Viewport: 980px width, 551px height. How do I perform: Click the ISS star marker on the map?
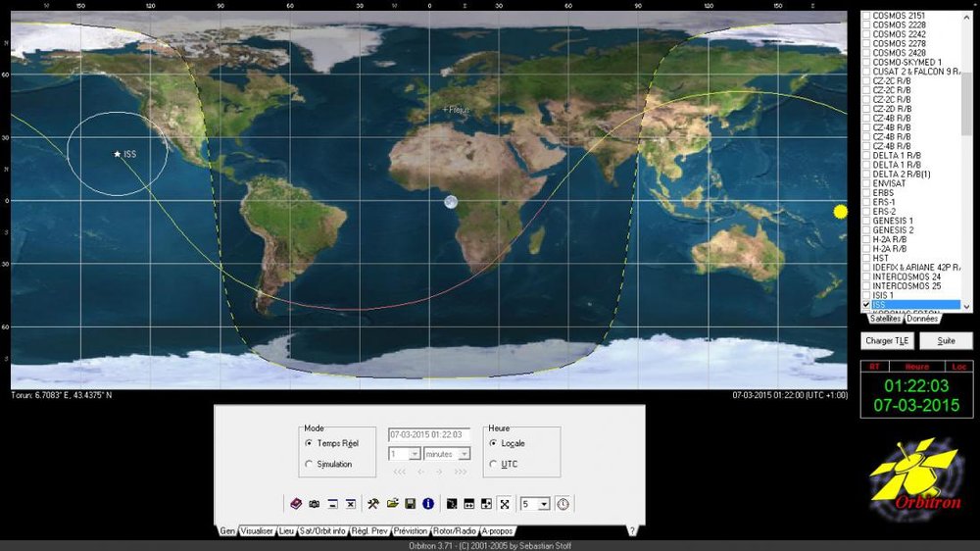pyautogui.click(x=117, y=154)
